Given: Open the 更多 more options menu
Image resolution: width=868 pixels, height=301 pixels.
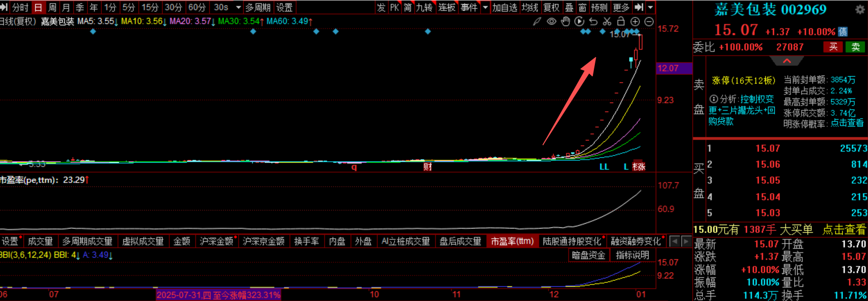Looking at the screenshot, I should coord(621,7).
